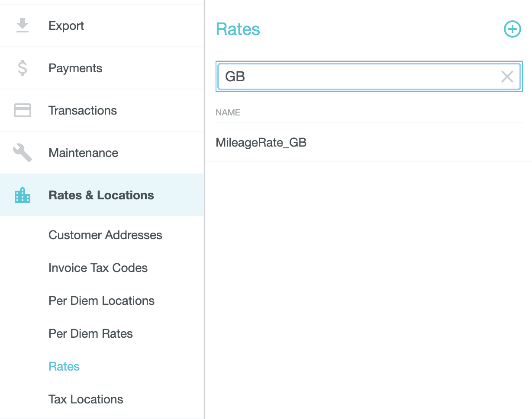Image resolution: width=532 pixels, height=419 pixels.
Task: Focus the rates search field containing GB
Action: point(359,77)
